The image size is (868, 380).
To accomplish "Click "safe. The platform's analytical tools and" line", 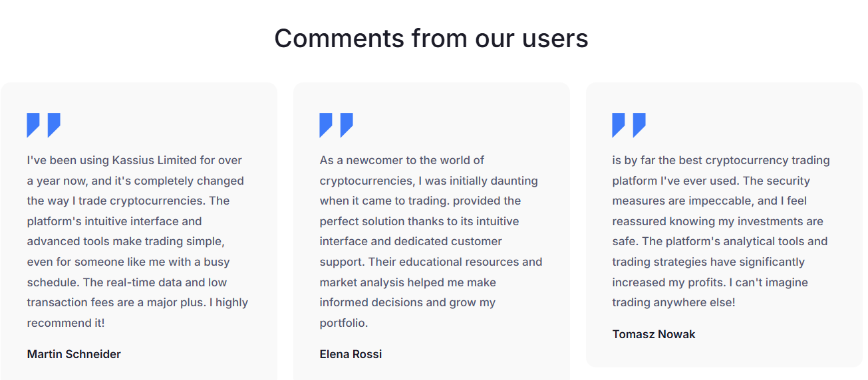I will coord(720,241).
